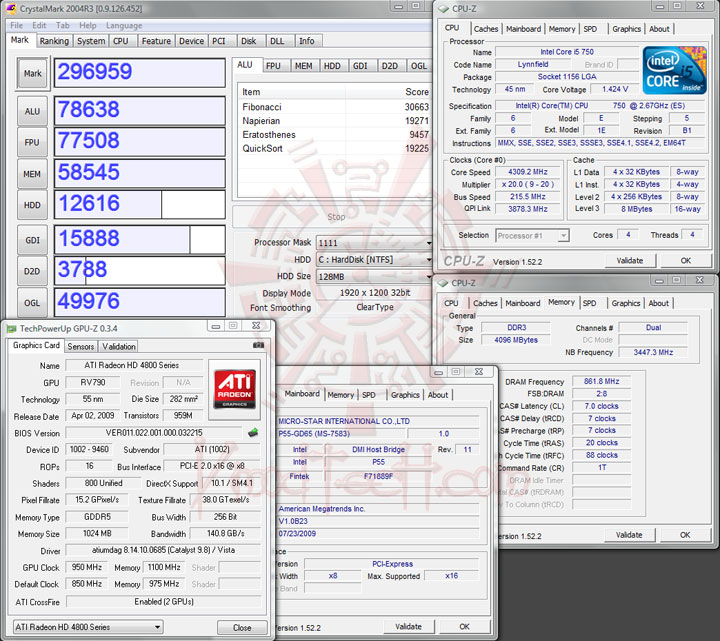
Task: Open the Language menu in CrystalMark
Action: [x=124, y=25]
